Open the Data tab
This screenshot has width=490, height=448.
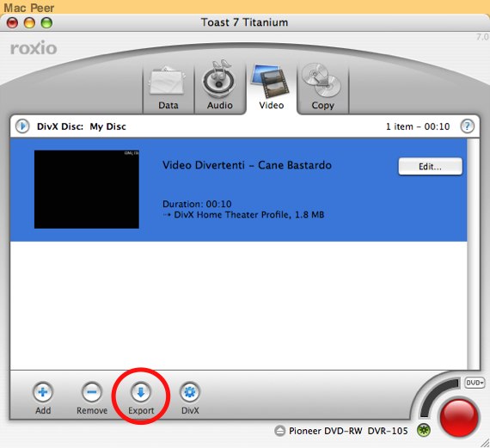click(x=168, y=87)
